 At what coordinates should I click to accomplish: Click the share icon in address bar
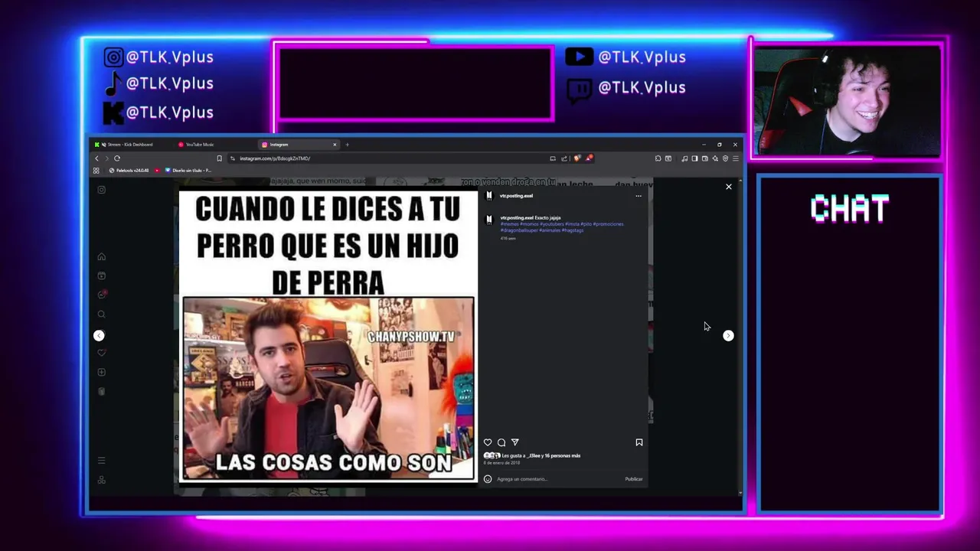coord(564,158)
